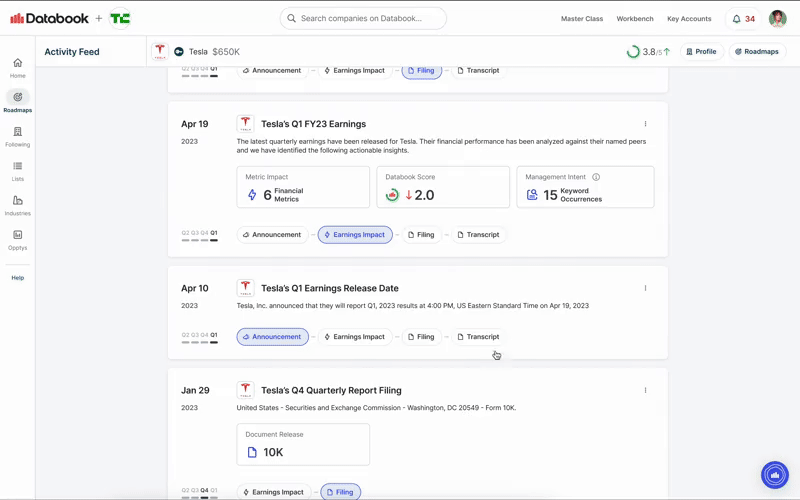This screenshot has height=500, width=800.
Task: Click the Tesla $650K account label
Action: [214, 52]
